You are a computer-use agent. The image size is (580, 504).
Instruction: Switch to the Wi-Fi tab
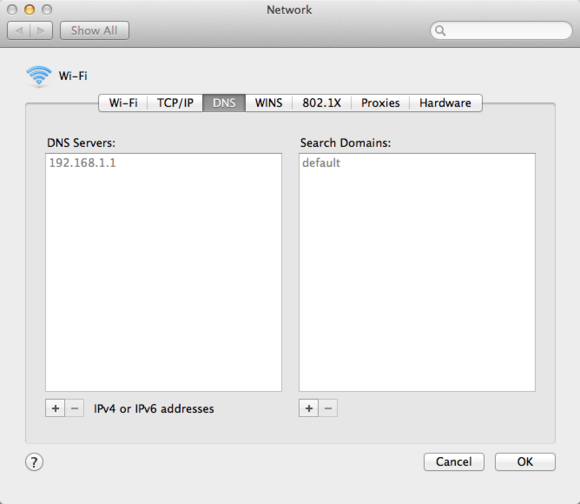123,103
